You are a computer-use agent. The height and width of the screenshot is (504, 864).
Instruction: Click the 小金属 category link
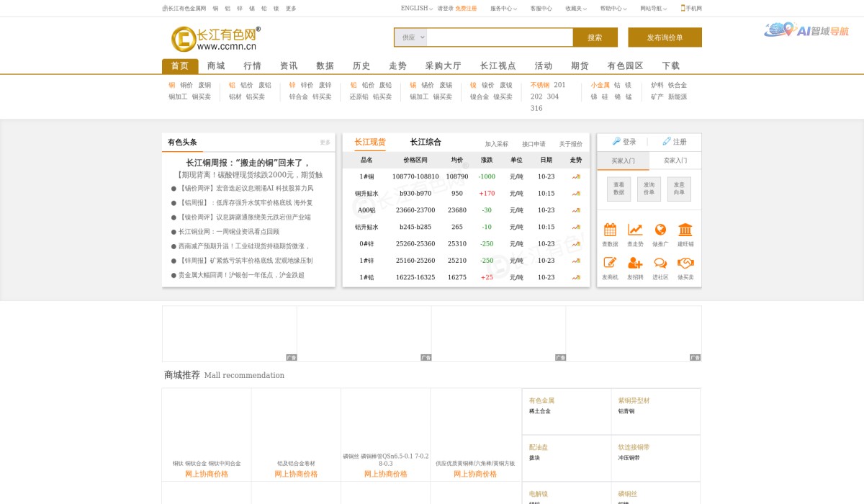click(600, 85)
